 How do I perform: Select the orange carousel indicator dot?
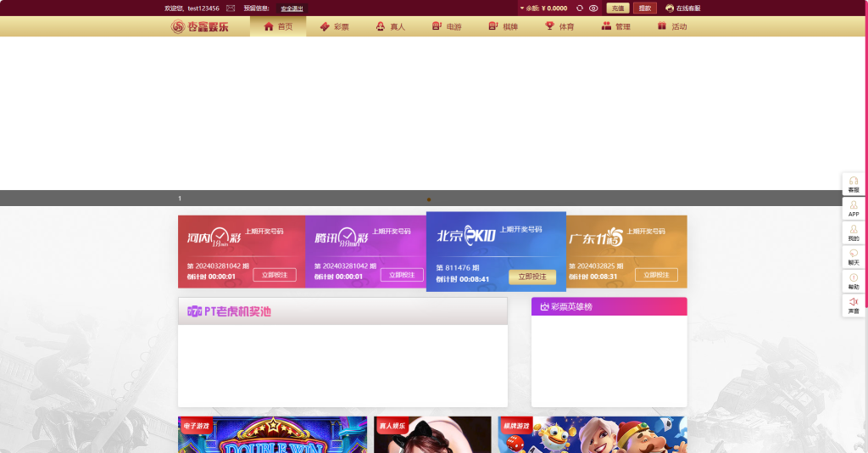click(429, 199)
